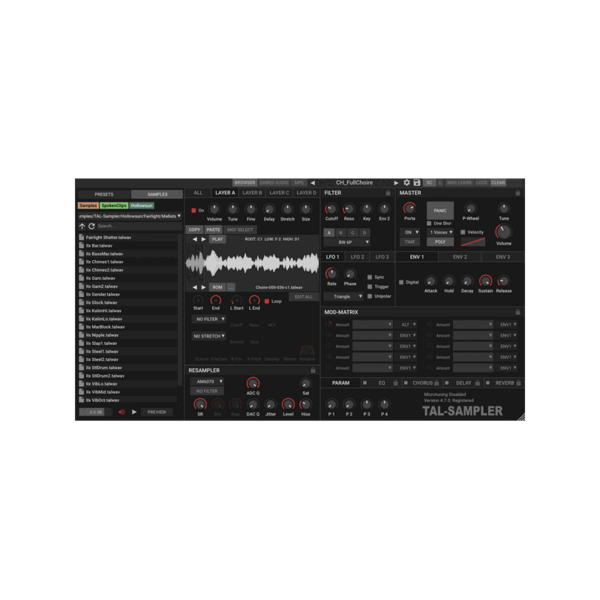Viewport: 600px width, 600px height.
Task: Enable the Chorus effect toggle
Action: click(406, 383)
